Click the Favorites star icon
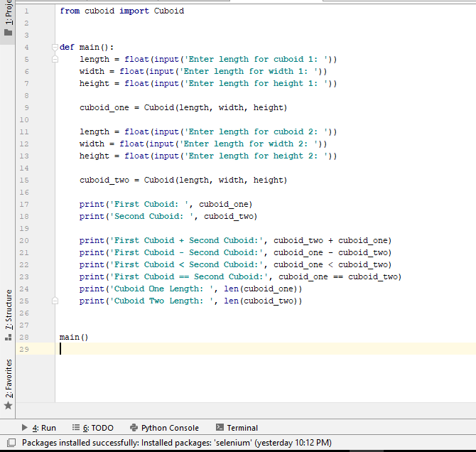The image size is (476, 452). 9,405
